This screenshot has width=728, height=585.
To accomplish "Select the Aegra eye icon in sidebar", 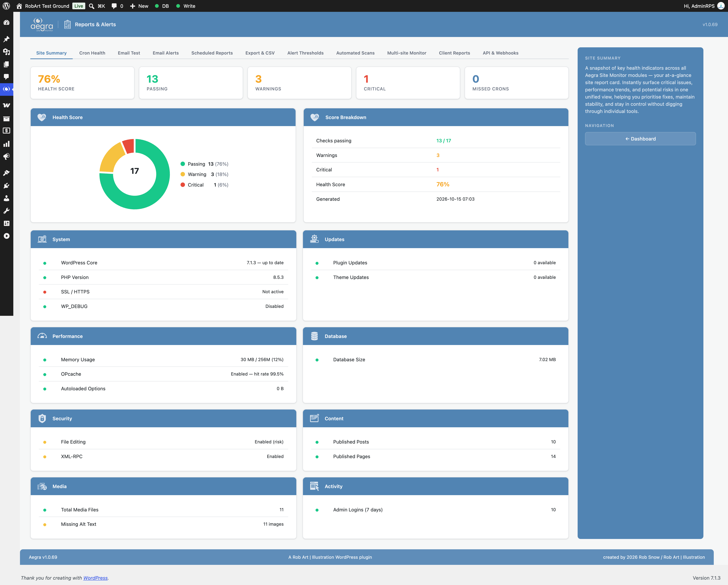I will pyautogui.click(x=6, y=89).
